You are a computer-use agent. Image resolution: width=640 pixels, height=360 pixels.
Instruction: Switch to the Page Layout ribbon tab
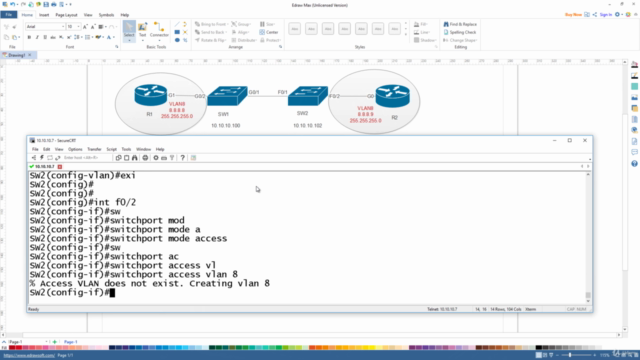coord(66,15)
